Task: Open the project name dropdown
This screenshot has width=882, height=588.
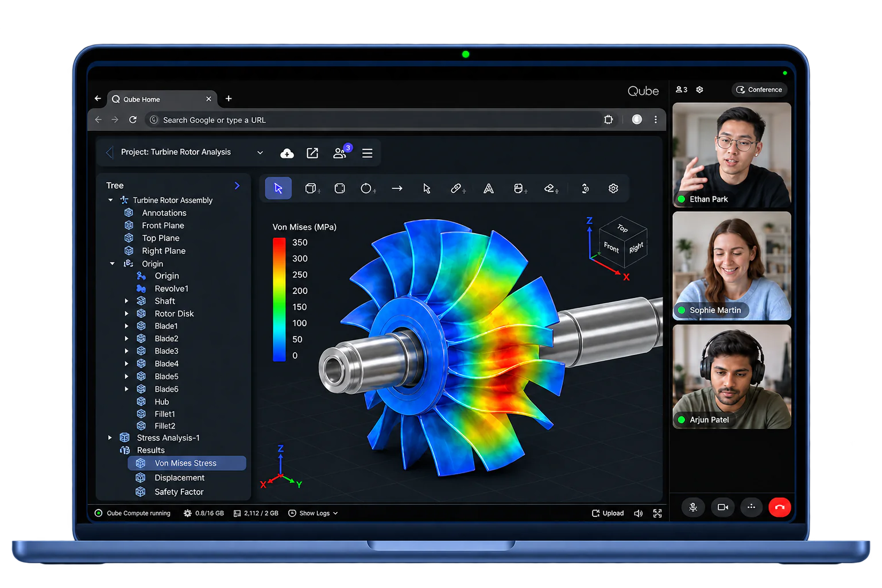Action: (x=260, y=153)
